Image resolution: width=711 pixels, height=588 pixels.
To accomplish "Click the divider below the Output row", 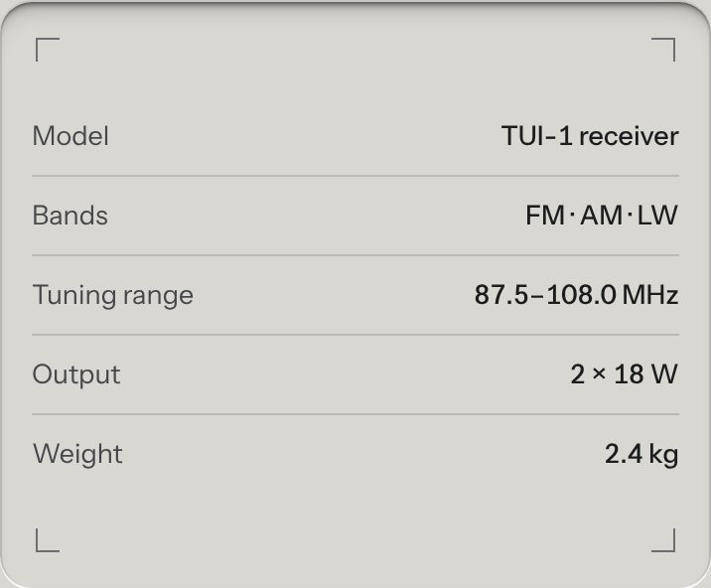I will (x=355, y=414).
